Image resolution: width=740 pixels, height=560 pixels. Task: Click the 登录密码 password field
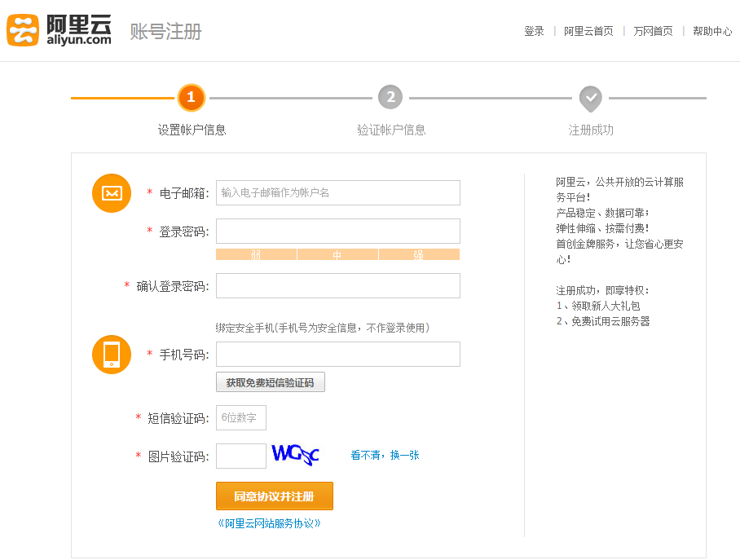[337, 231]
